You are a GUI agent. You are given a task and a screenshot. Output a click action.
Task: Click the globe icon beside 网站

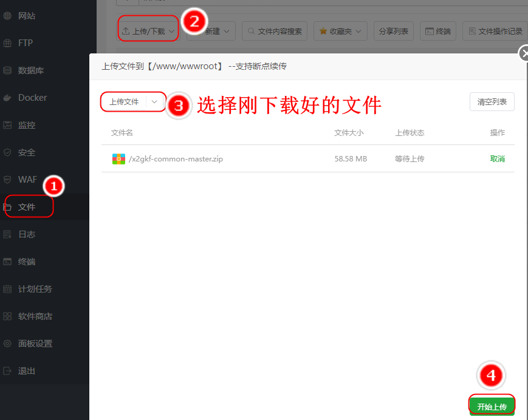click(x=7, y=16)
